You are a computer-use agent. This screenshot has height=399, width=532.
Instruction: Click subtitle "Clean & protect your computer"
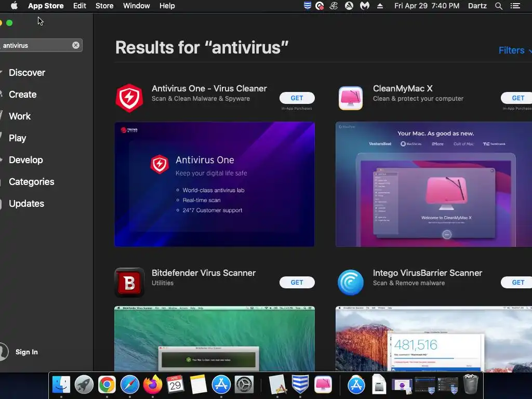(x=418, y=98)
